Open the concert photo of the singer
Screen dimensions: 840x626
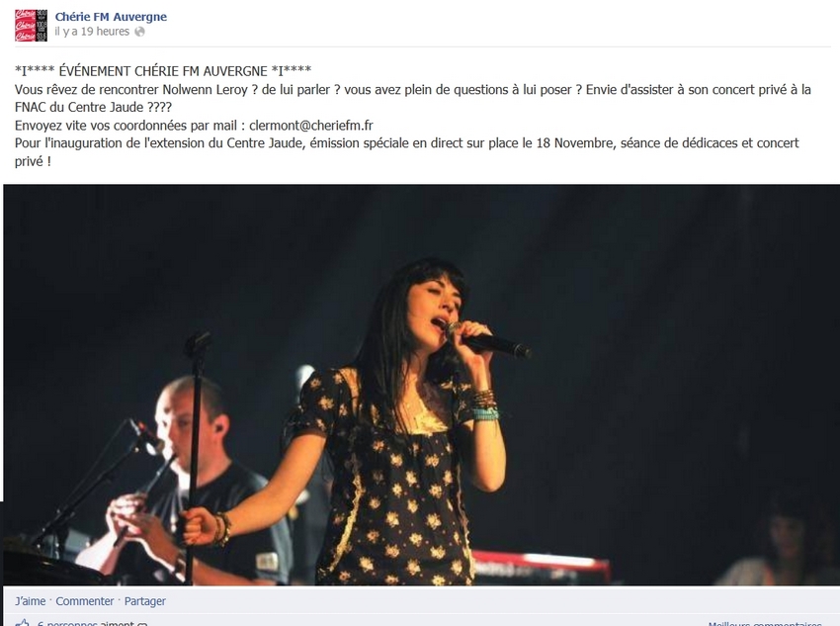tap(422, 385)
